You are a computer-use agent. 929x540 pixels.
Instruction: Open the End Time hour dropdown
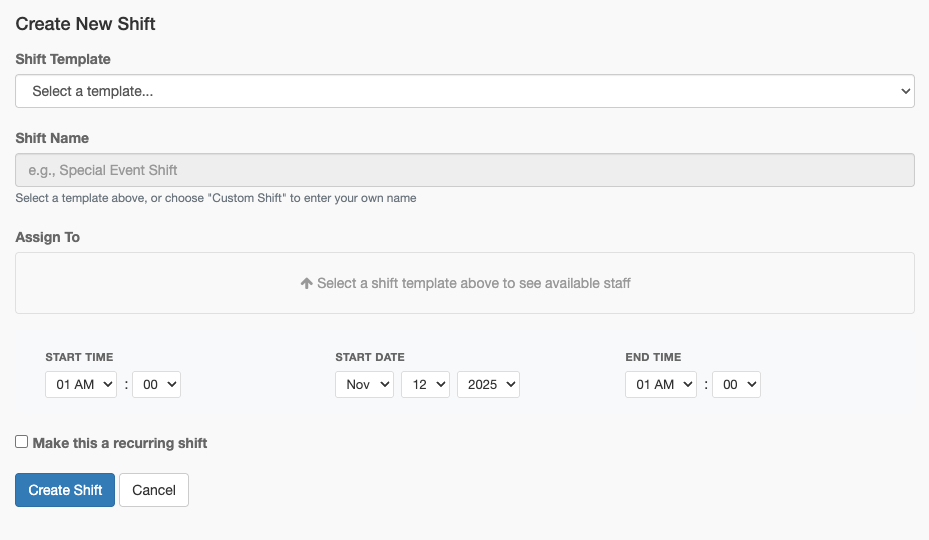click(661, 384)
